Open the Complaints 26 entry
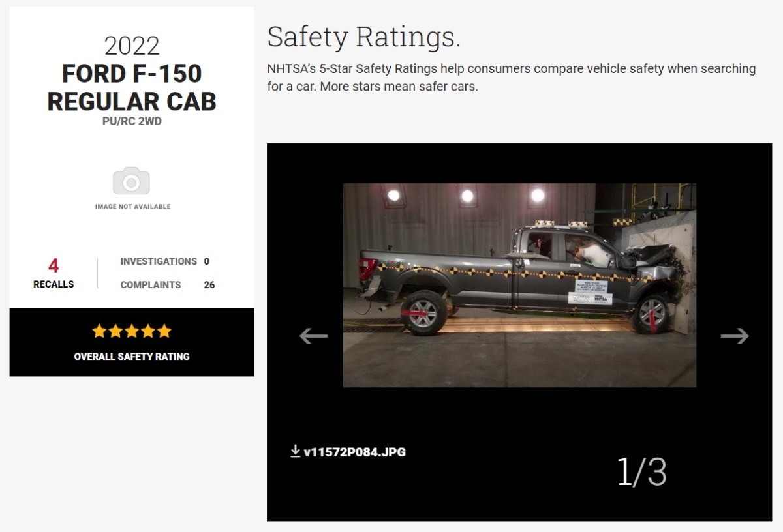 point(167,285)
